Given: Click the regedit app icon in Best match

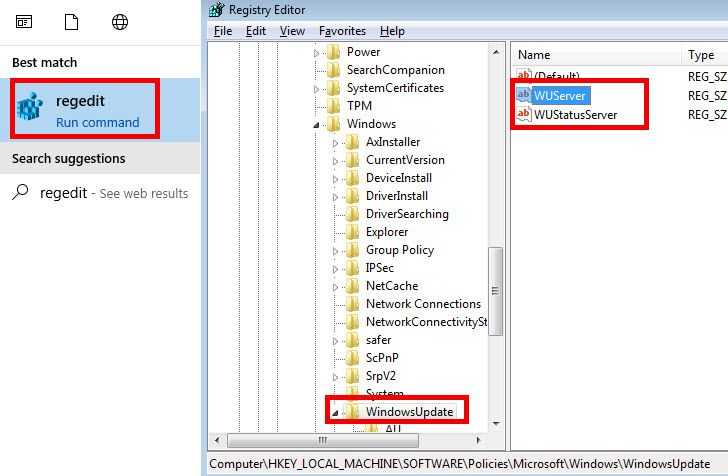Looking at the screenshot, I should 30,107.
